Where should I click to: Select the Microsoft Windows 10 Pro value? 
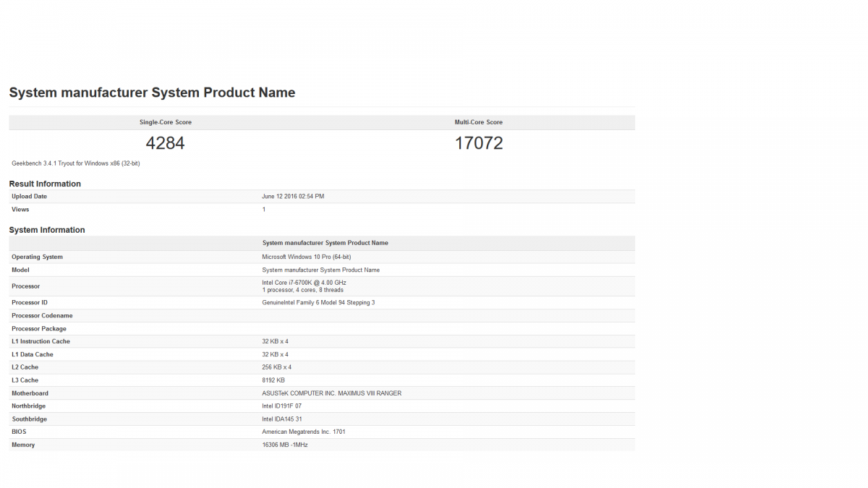pyautogui.click(x=307, y=257)
